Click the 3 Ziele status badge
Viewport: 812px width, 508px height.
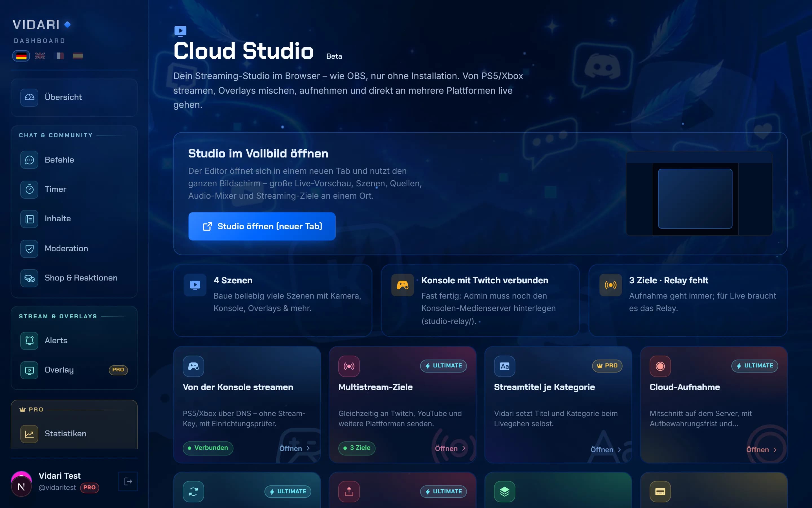pyautogui.click(x=357, y=448)
